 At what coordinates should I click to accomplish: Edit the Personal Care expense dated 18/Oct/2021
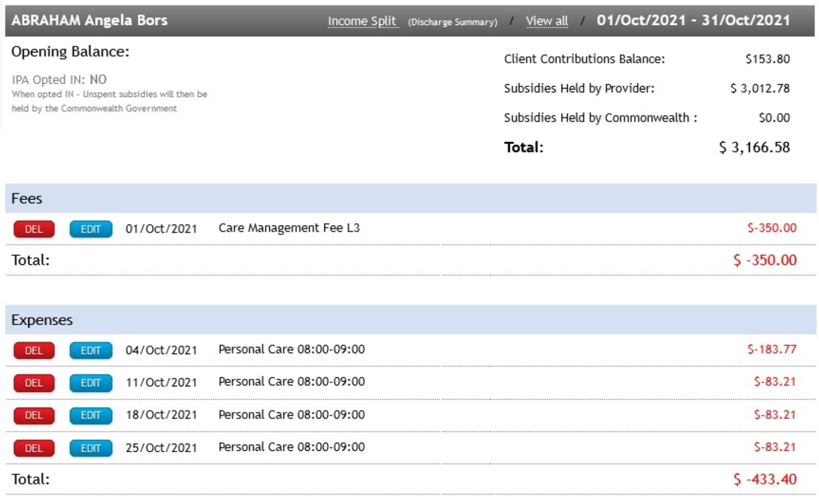click(x=91, y=415)
